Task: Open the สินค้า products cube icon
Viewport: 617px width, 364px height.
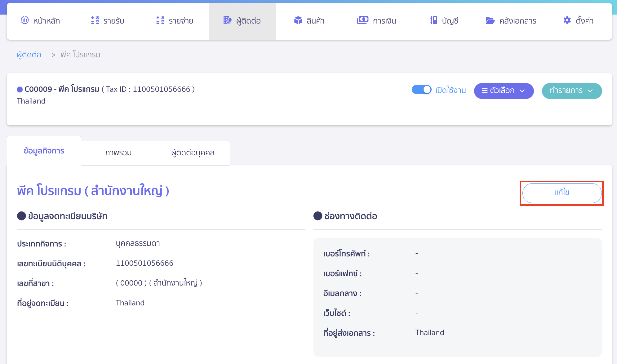Action: 298,21
